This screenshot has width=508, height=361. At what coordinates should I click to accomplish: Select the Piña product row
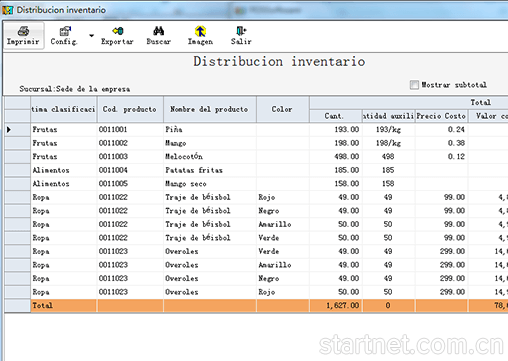256,129
